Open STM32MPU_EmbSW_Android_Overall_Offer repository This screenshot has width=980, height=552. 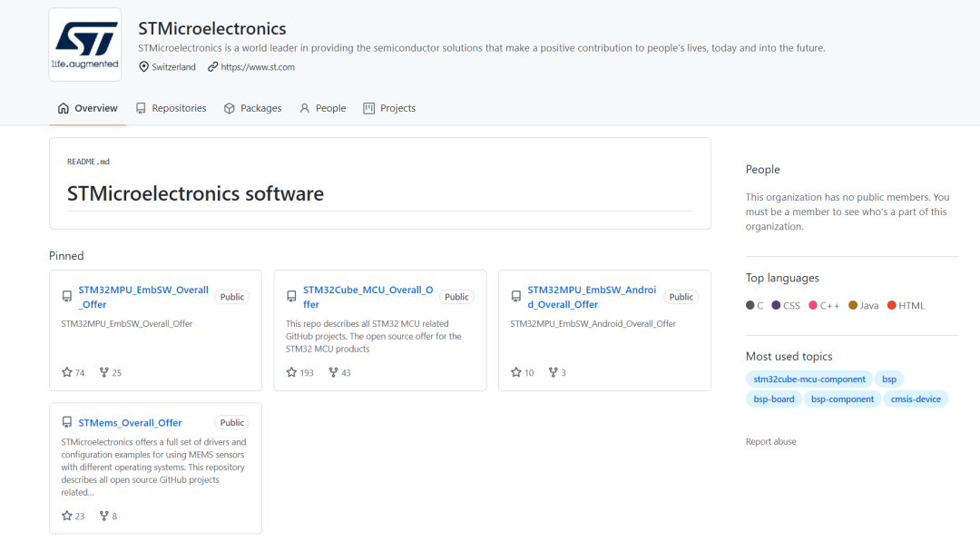point(592,297)
